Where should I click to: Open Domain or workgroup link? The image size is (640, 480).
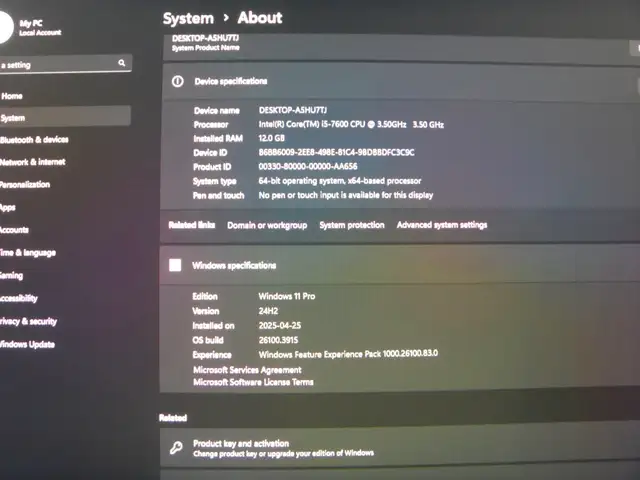click(267, 225)
